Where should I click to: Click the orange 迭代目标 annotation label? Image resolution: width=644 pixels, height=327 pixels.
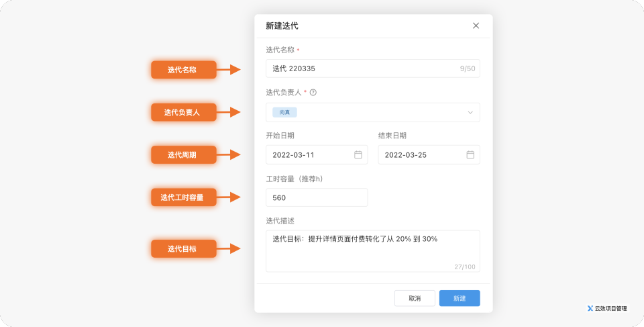coord(183,249)
